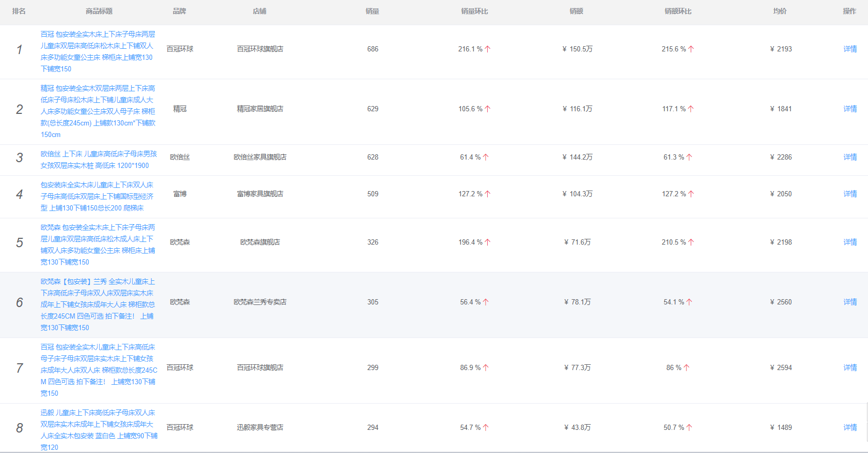Select store name 富博家具旗舰店

[260, 194]
